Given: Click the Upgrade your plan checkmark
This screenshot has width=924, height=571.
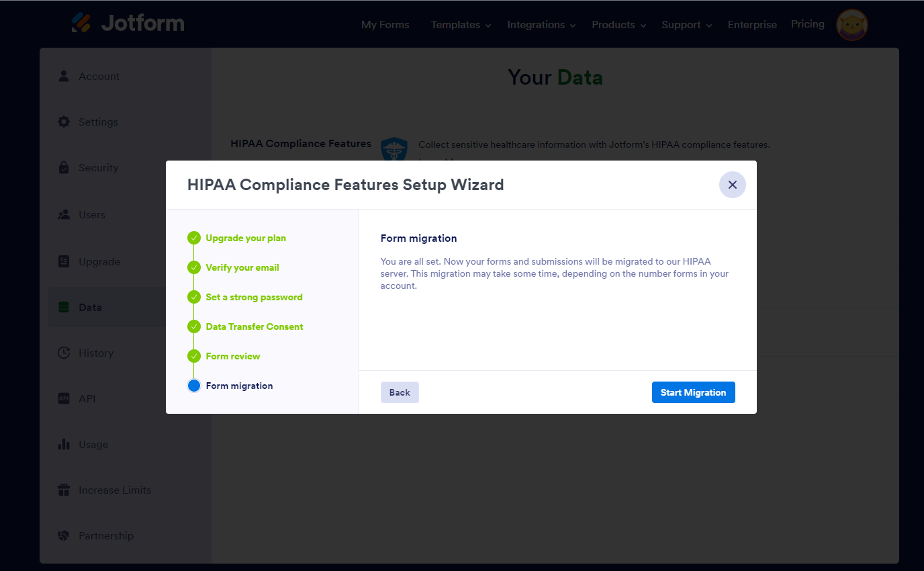Looking at the screenshot, I should (x=194, y=238).
